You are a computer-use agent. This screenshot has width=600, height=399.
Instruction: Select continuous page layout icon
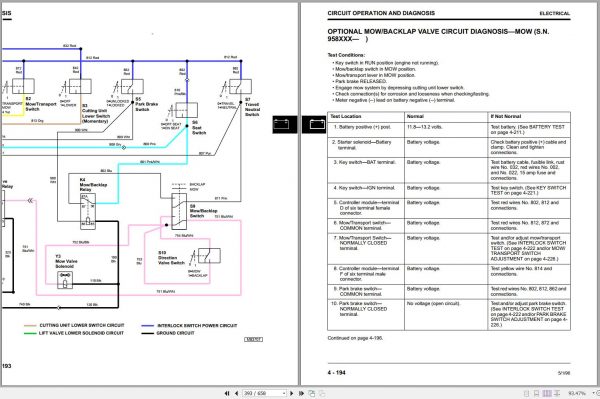coord(536,393)
